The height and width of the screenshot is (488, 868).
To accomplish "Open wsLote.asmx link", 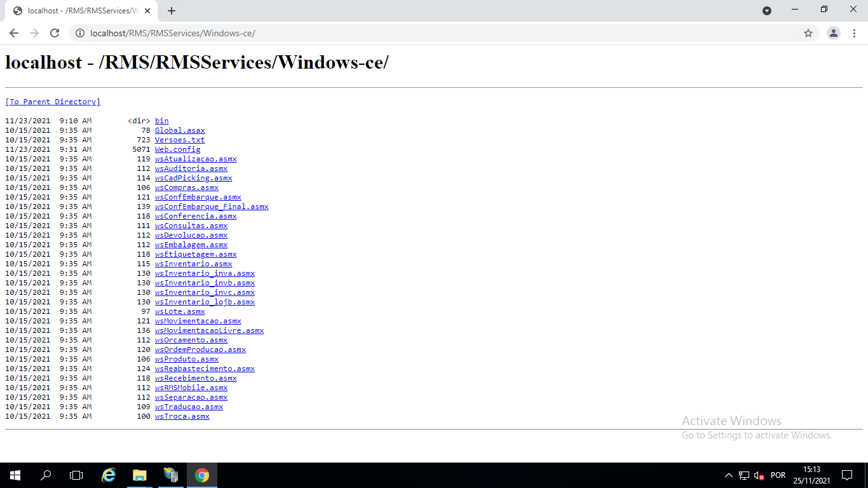I will 180,311.
